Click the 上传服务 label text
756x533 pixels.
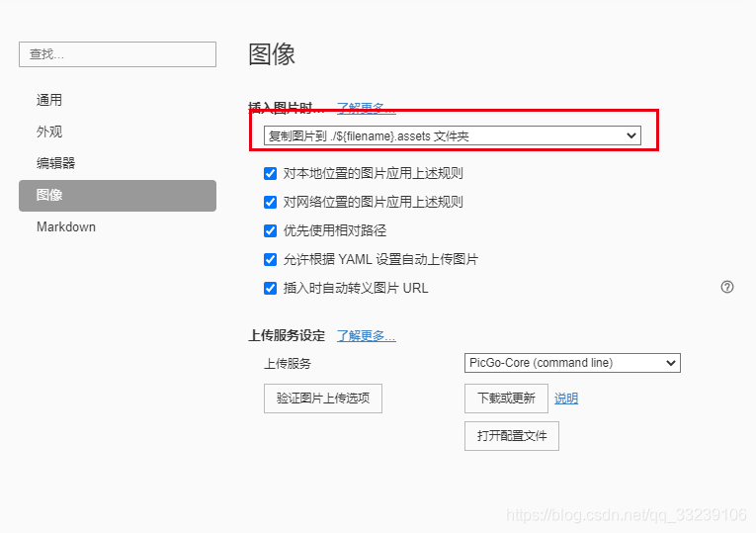[288, 363]
